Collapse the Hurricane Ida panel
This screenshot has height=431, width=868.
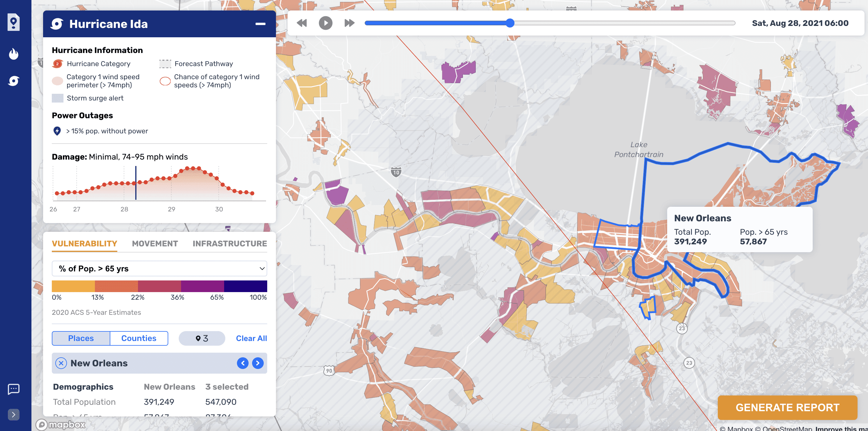point(260,24)
